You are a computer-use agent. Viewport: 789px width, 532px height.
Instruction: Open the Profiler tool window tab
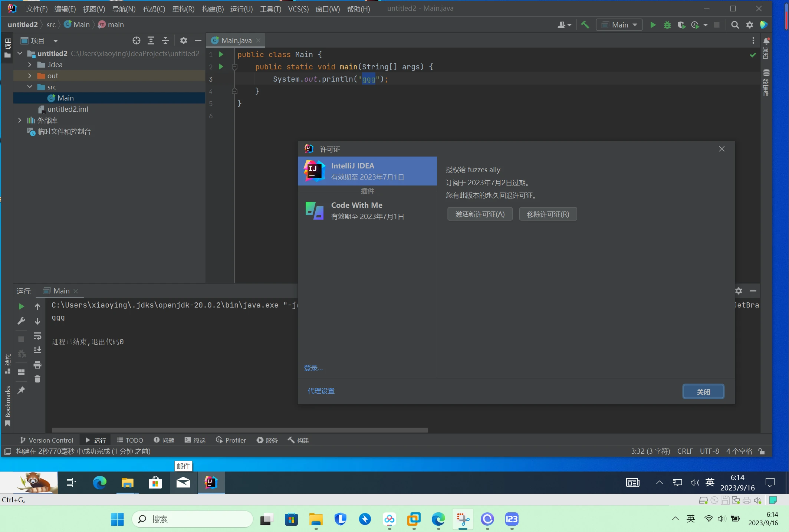pos(231,440)
